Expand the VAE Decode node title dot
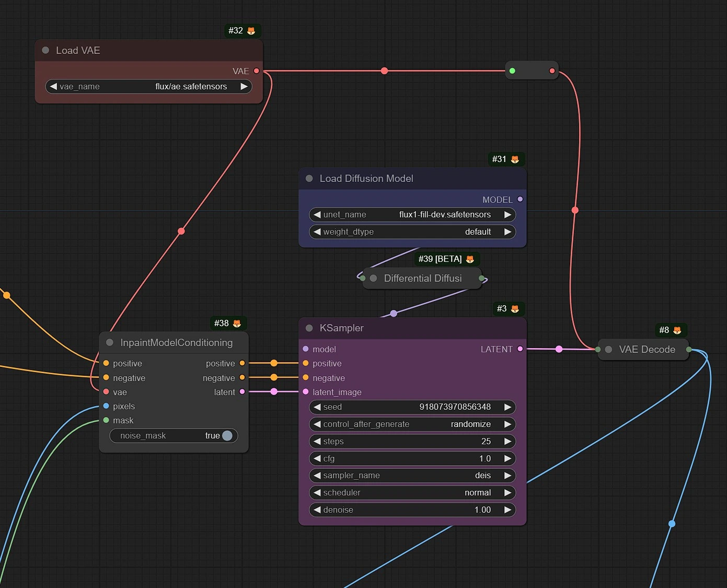 (x=608, y=349)
